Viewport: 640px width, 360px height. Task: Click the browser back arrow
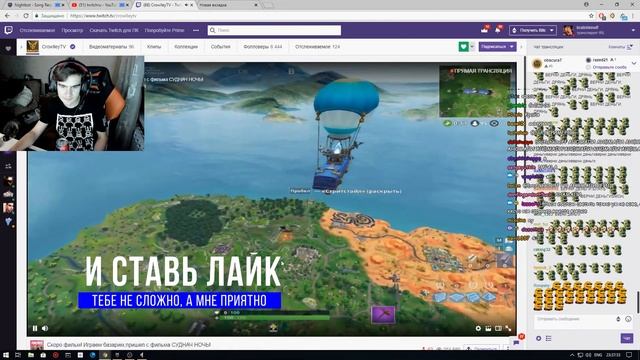[x=7, y=16]
